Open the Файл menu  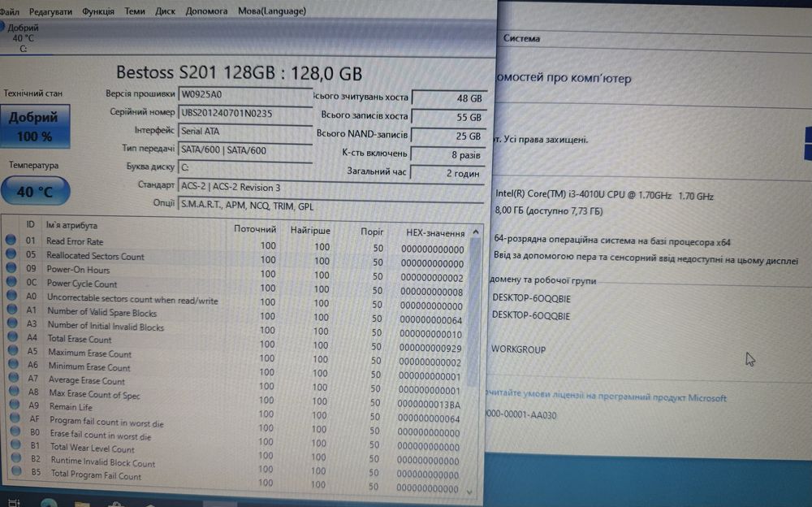coord(9,11)
